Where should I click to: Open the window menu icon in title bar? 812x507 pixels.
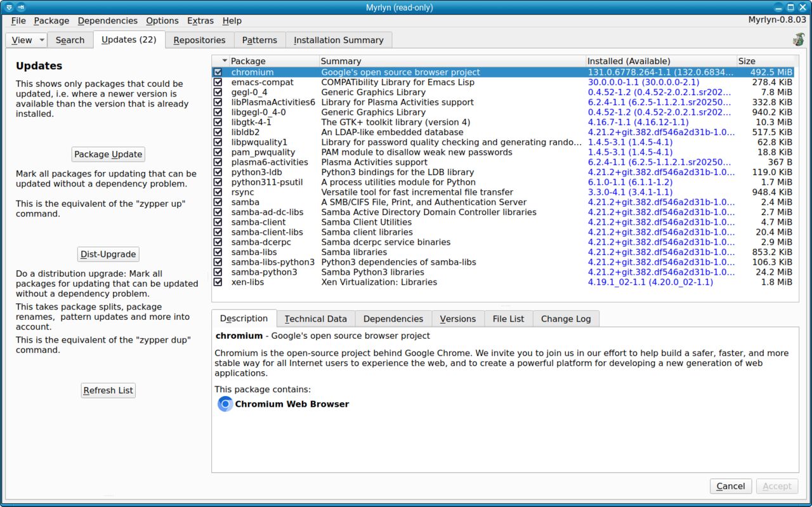[9, 7]
